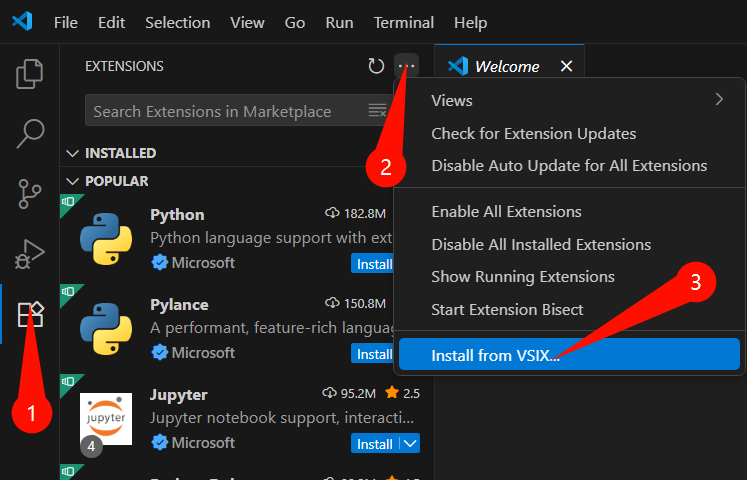The width and height of the screenshot is (747, 480).
Task: Click Microsoft publisher under Pylance
Action: tap(203, 352)
